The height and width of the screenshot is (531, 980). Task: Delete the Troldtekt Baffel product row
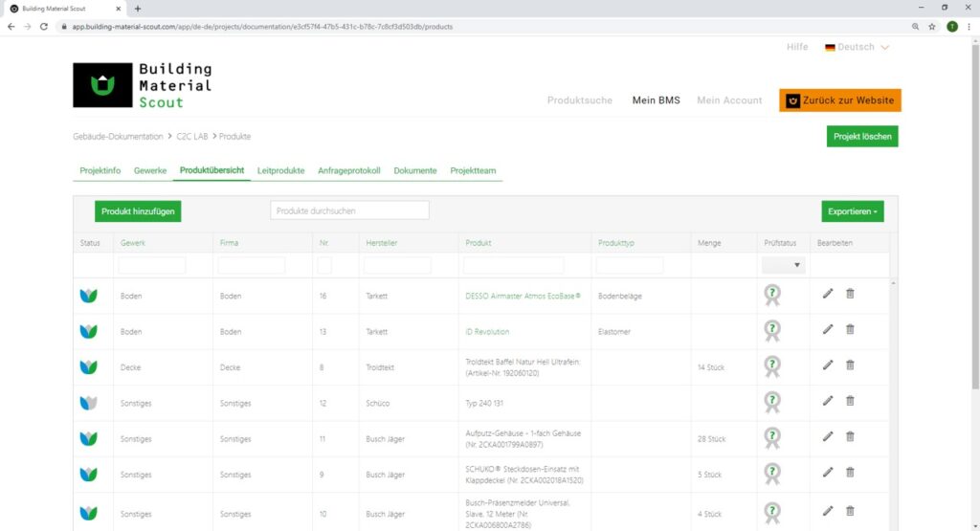(850, 365)
